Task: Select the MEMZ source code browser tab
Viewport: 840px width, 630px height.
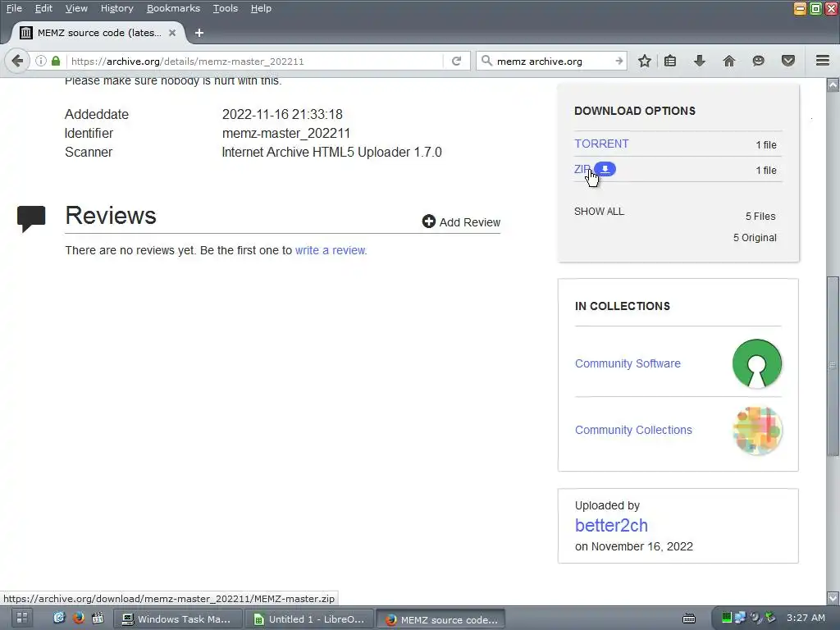Action: (98, 33)
